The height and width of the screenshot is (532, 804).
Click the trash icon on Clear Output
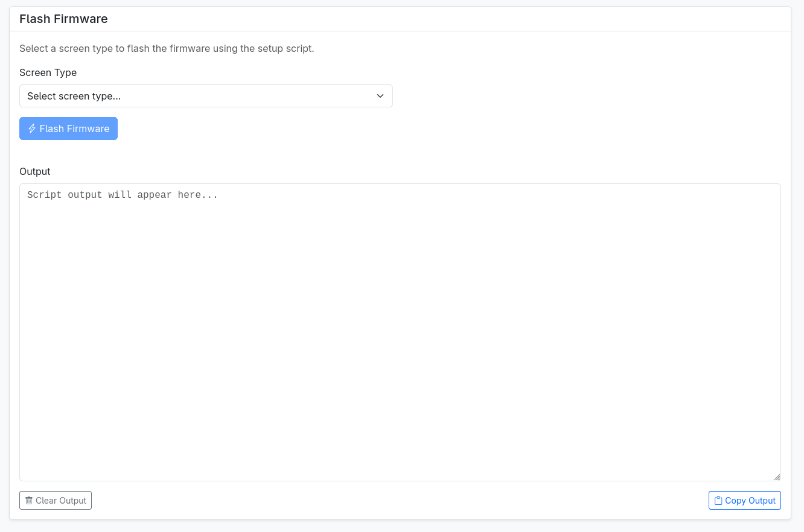point(29,501)
